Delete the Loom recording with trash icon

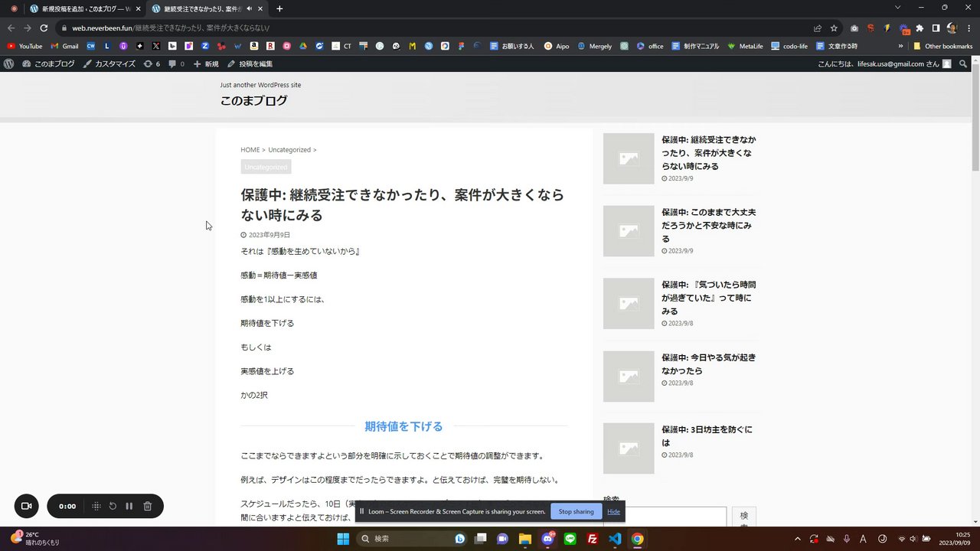(x=148, y=506)
